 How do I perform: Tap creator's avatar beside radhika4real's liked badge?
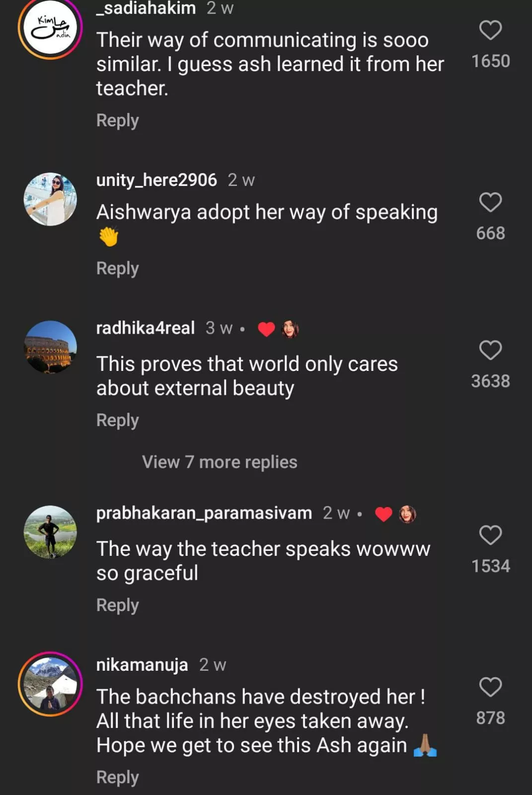click(x=290, y=329)
